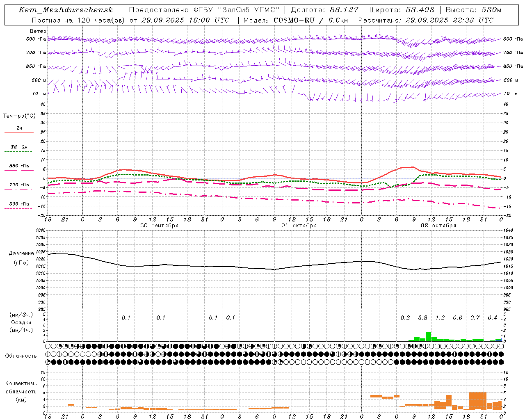This screenshot has width=525, height=420.
Task: Click the tallest green precipitation bar
Action: pyautogui.click(x=428, y=336)
